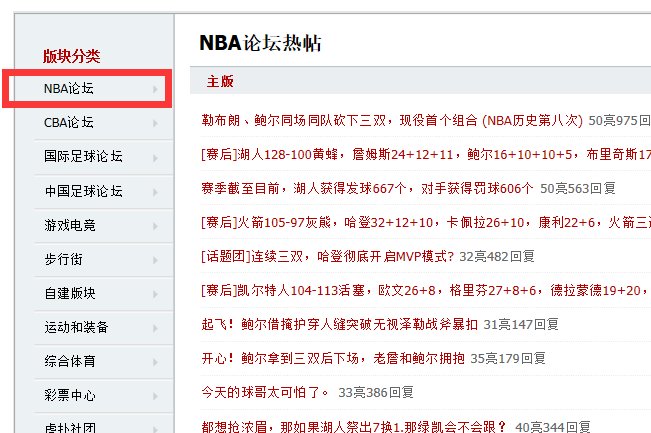Expand the arrow next to 国际足球论坛

click(x=155, y=158)
